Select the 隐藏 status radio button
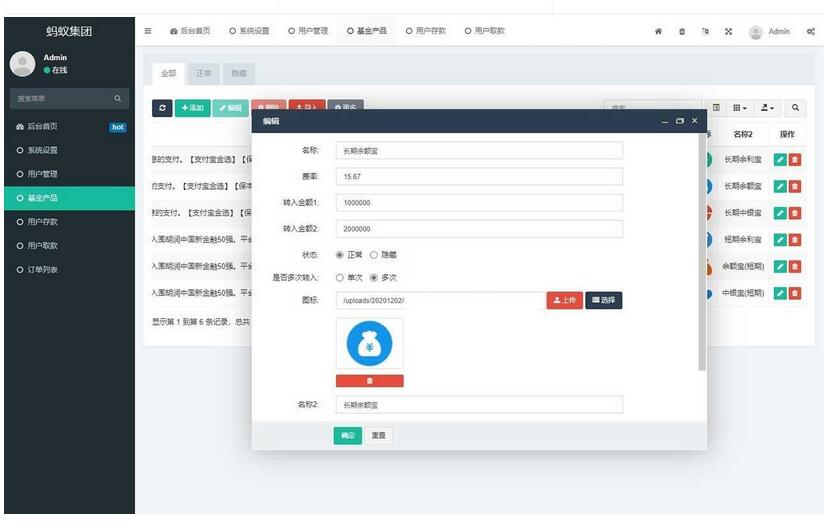The height and width of the screenshot is (522, 832). pos(374,255)
